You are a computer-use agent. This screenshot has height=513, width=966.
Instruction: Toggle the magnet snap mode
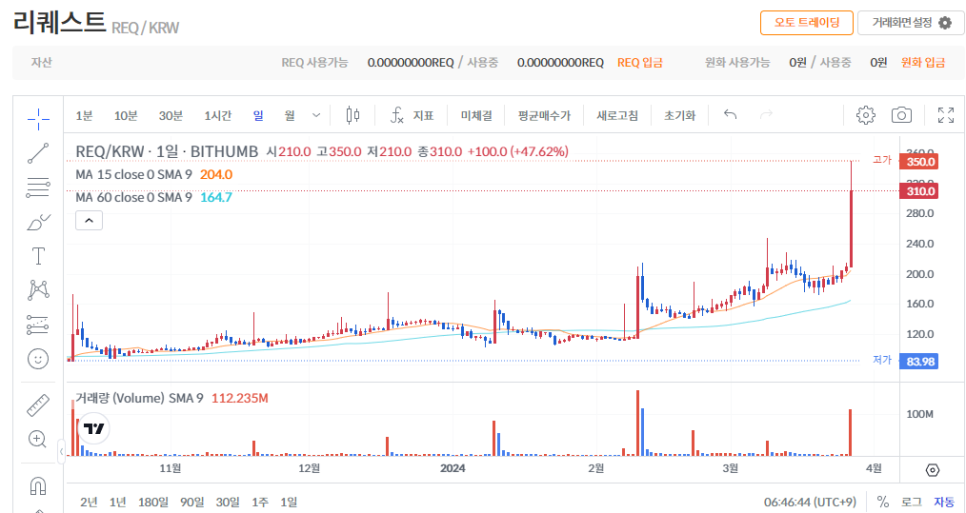click(x=38, y=486)
